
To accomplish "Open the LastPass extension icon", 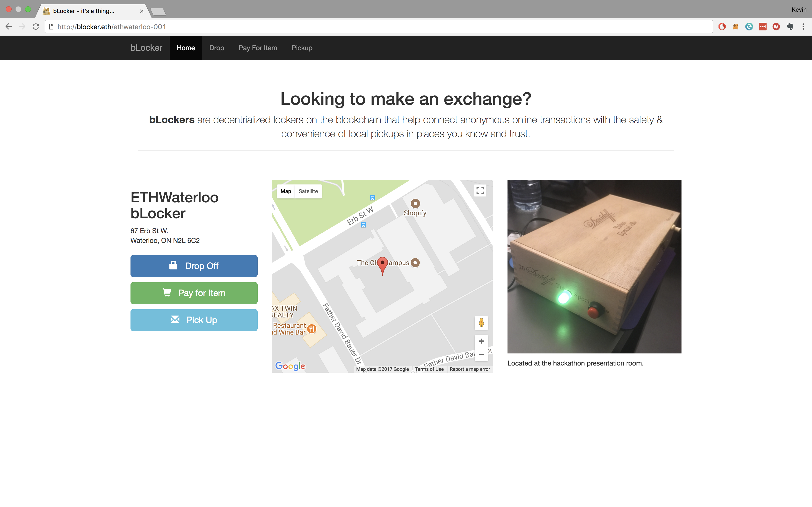I will 763,27.
